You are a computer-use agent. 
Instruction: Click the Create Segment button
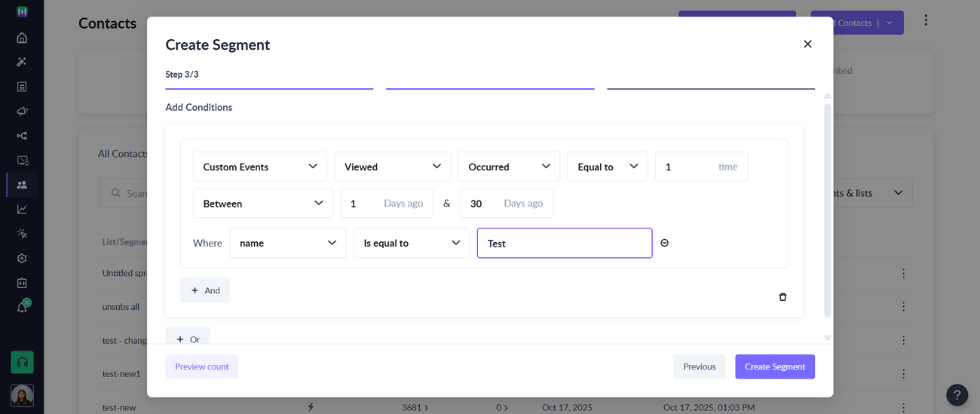pos(775,366)
